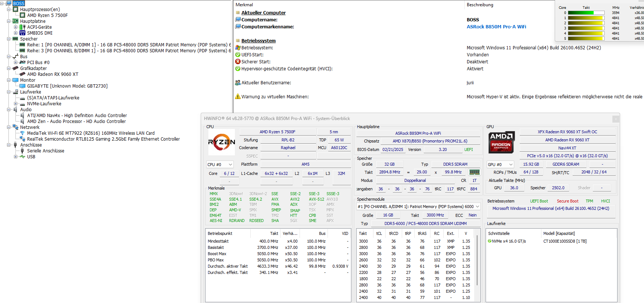Click the Windows 11 Professional OS text in summary

pos(551,208)
